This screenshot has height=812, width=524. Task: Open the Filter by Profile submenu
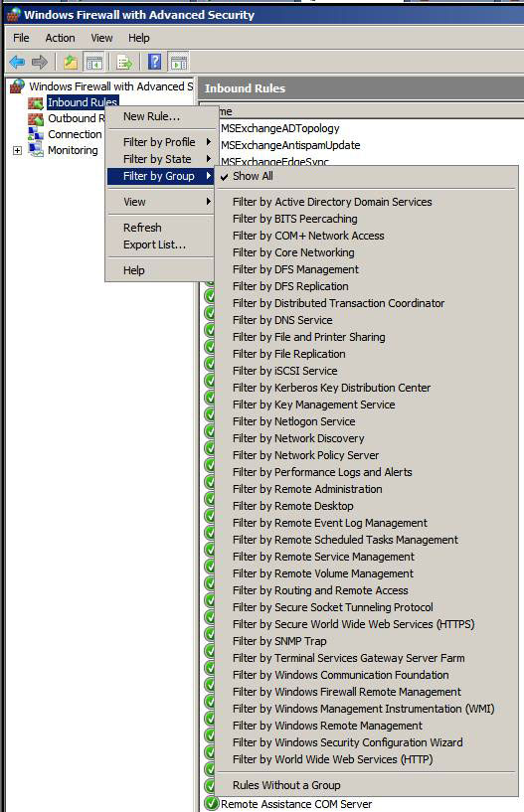(x=161, y=142)
